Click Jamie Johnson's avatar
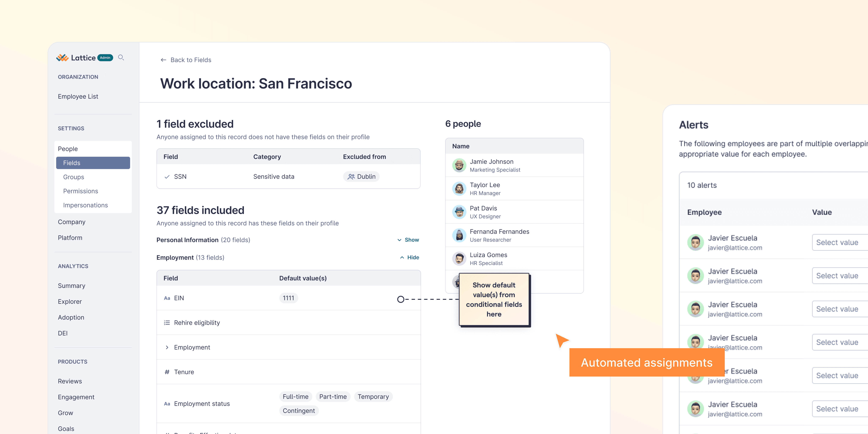 (x=459, y=165)
